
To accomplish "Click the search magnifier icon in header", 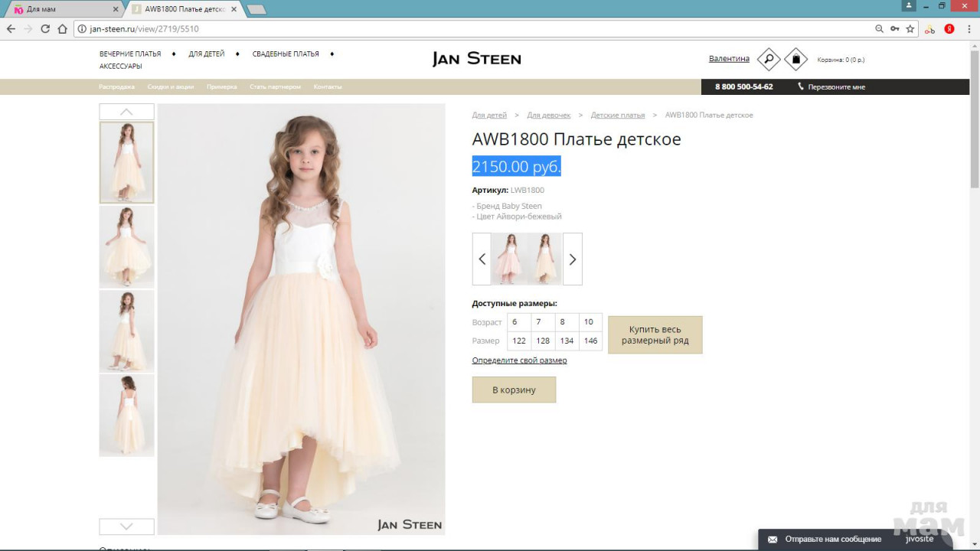I will 768,59.
